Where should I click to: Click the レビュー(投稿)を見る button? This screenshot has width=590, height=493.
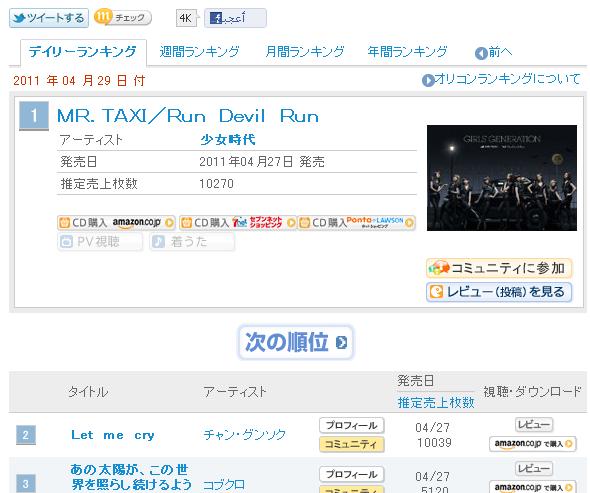(499, 292)
